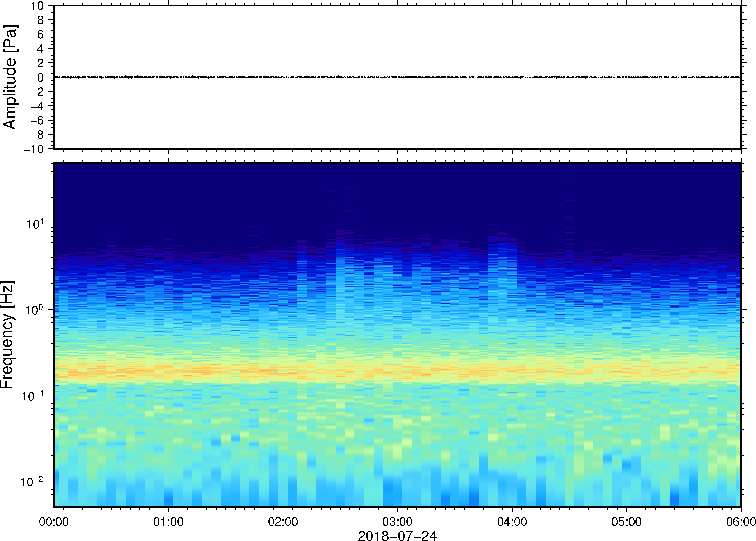Click the 02:00 time tick label
The height and width of the screenshot is (541, 756).
point(283,522)
